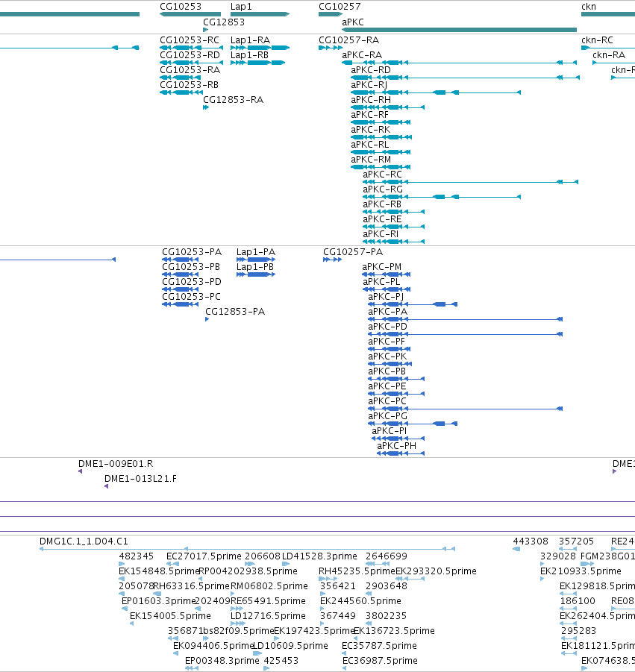Click protein Lap1-PB

click(x=255, y=266)
